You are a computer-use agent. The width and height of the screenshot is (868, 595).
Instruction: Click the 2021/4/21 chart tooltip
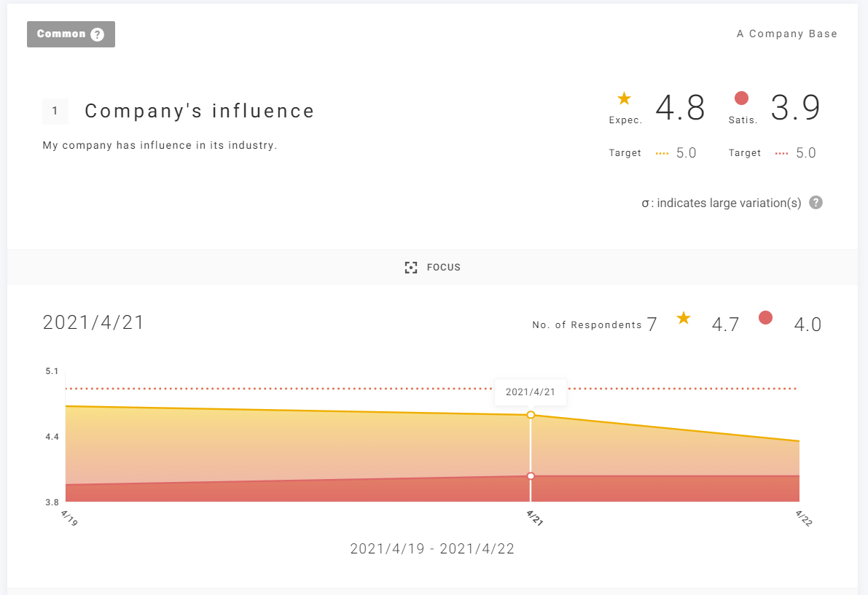pos(530,392)
